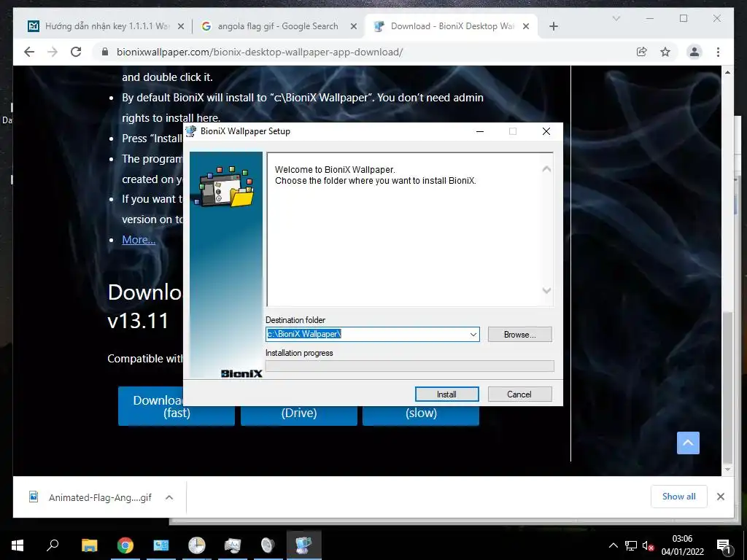Open muted volume tray icon
This screenshot has width=747, height=560.
(648, 545)
